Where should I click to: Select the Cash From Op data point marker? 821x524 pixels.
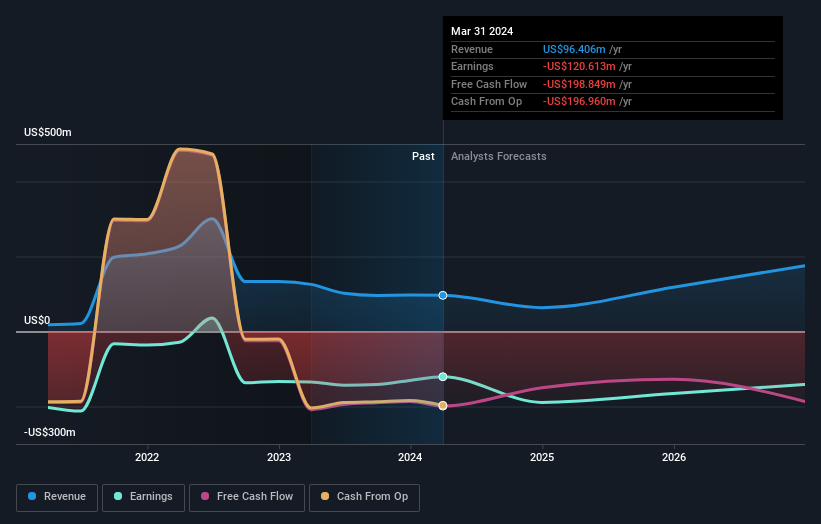click(x=443, y=406)
